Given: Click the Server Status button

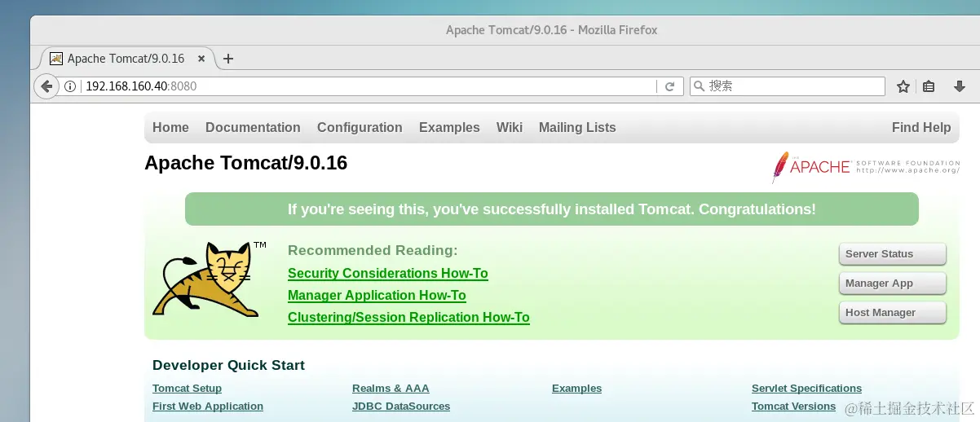Looking at the screenshot, I should [892, 254].
